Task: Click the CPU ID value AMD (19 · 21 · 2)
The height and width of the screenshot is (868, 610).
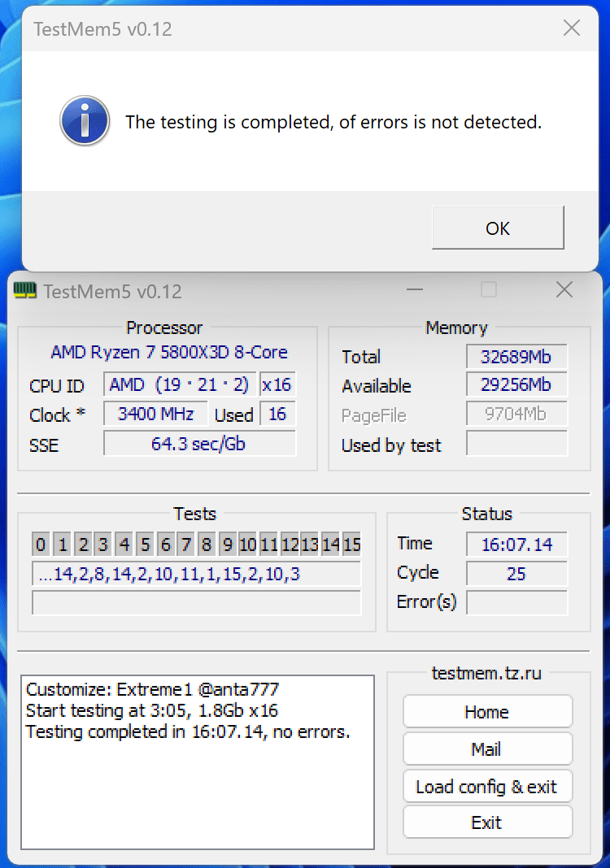Action: (180, 384)
